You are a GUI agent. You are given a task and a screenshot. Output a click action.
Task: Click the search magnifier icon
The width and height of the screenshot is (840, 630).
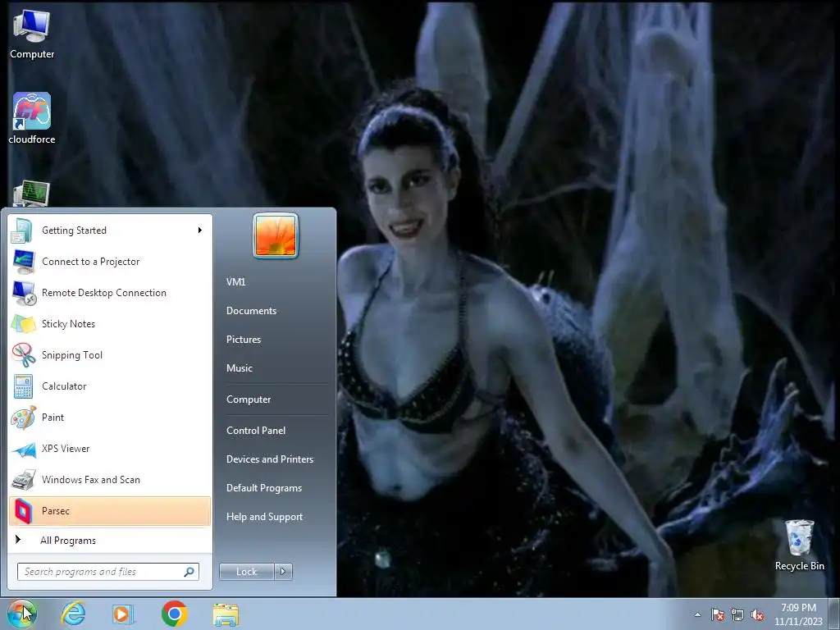[189, 572]
